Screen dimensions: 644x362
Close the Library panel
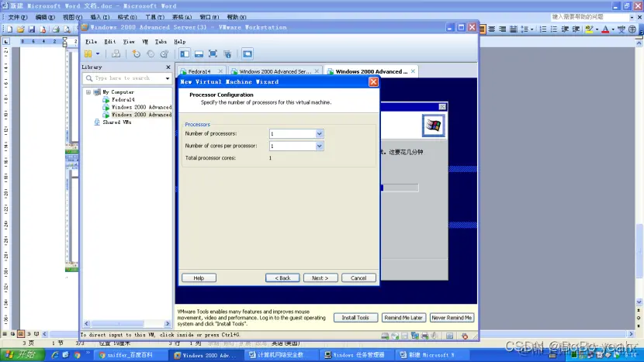[168, 67]
